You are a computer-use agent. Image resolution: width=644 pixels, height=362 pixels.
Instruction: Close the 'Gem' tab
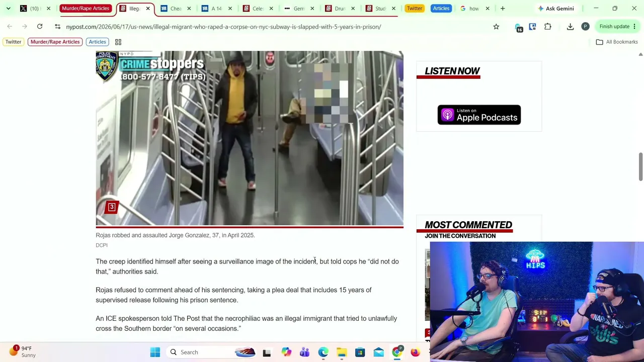[x=312, y=9]
